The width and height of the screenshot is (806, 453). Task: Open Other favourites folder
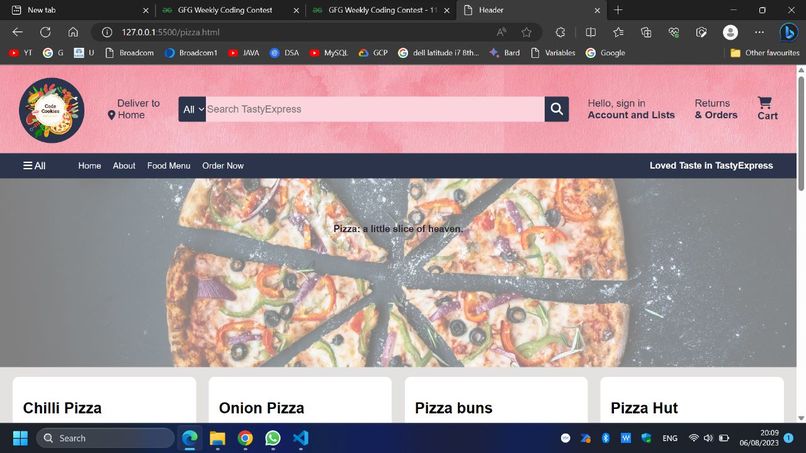coord(765,52)
